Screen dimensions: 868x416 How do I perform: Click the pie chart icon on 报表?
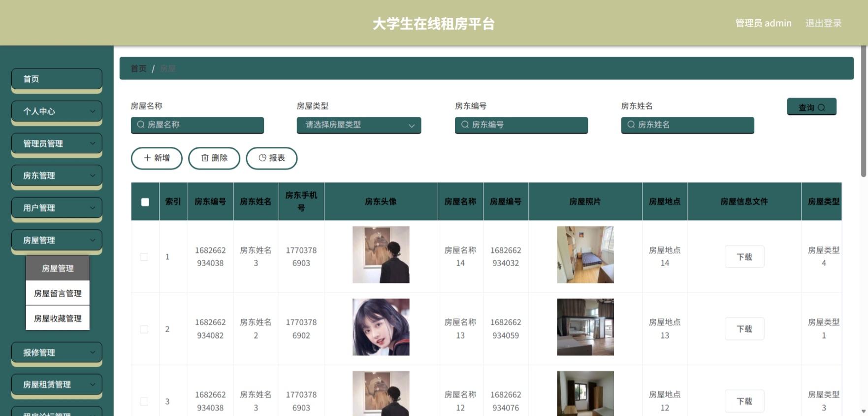click(x=262, y=158)
